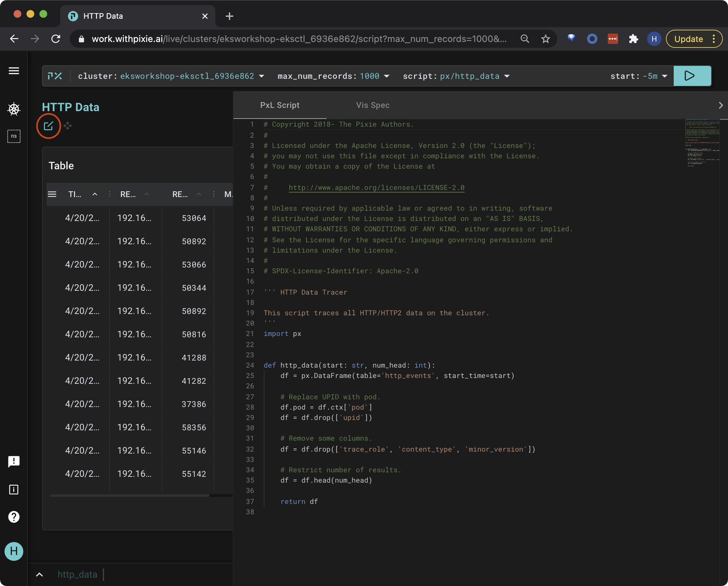Run the script with play button
Screen dimensions: 728x586
pos(692,76)
